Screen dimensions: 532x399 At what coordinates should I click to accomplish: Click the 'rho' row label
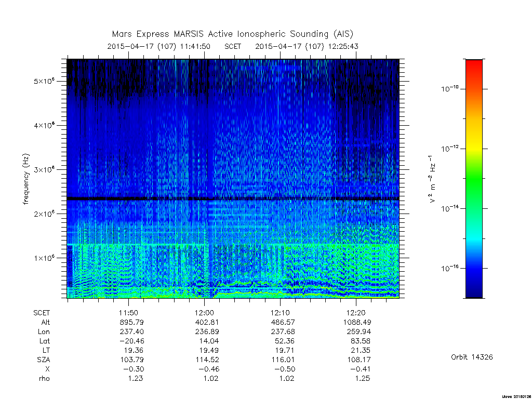tap(44, 378)
